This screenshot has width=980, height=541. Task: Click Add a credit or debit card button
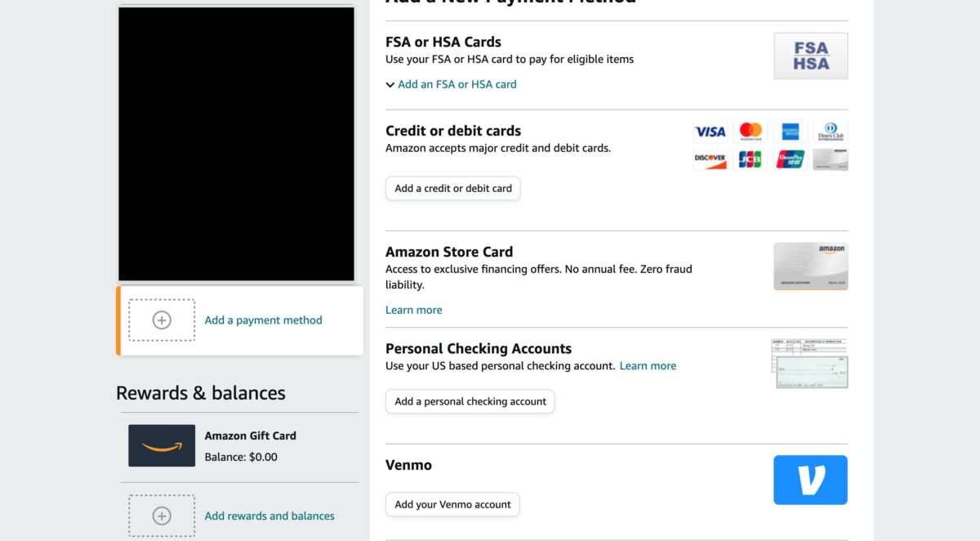pos(453,188)
